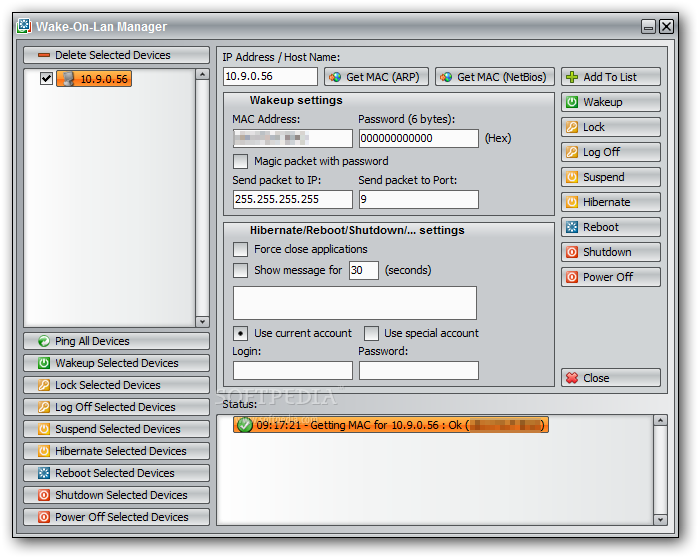Close the window using title bar X
Image resolution: width=699 pixels, height=558 pixels.
click(x=666, y=27)
